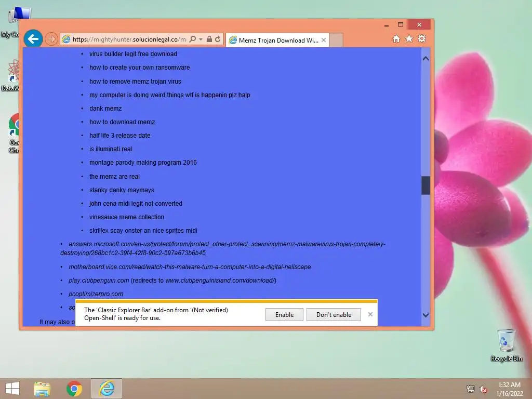Click 'how to download memz' item

point(122,122)
